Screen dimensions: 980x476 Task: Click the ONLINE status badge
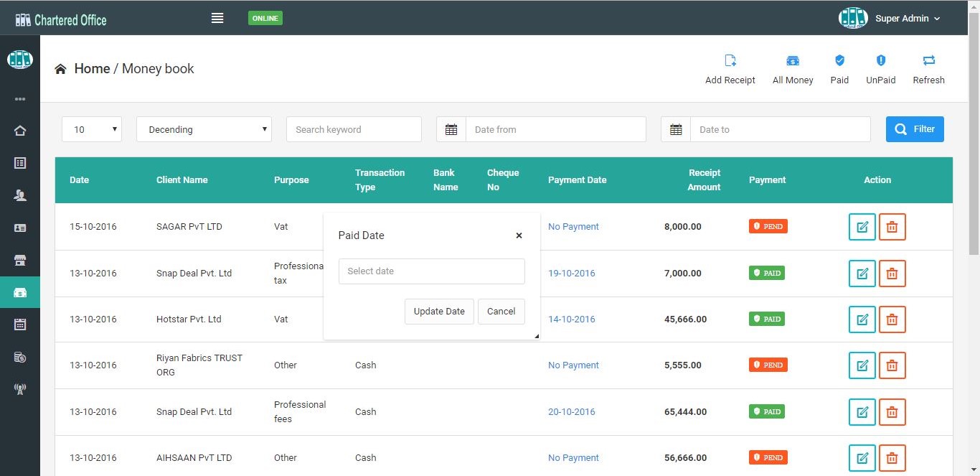click(265, 18)
